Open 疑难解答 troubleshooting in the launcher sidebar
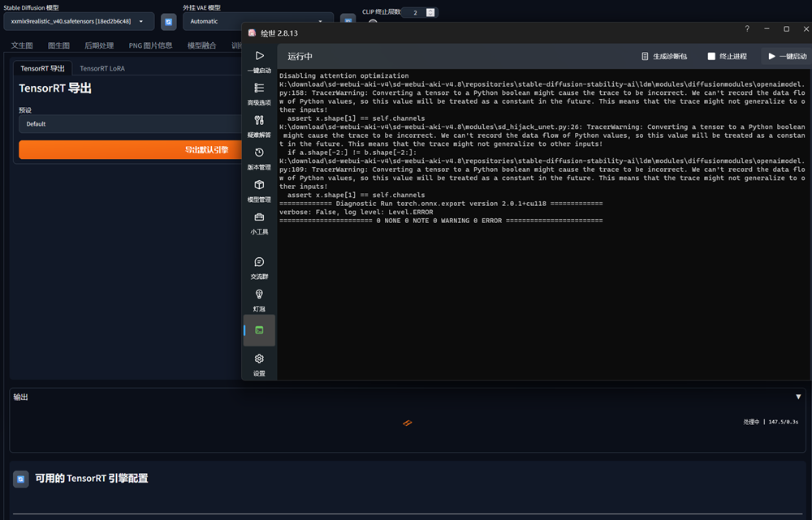Viewport: 812px width, 520px height. click(259, 127)
